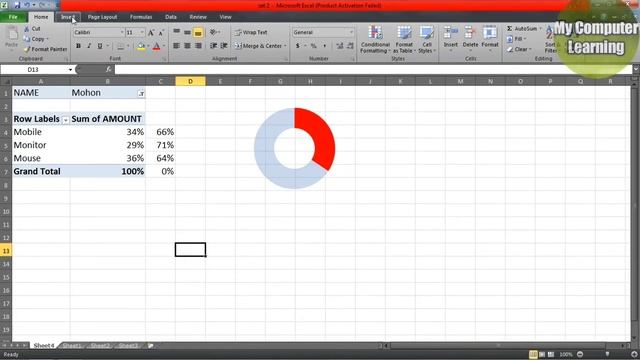Open the font size dropdown
This screenshot has height=360, width=640.
coord(142,32)
